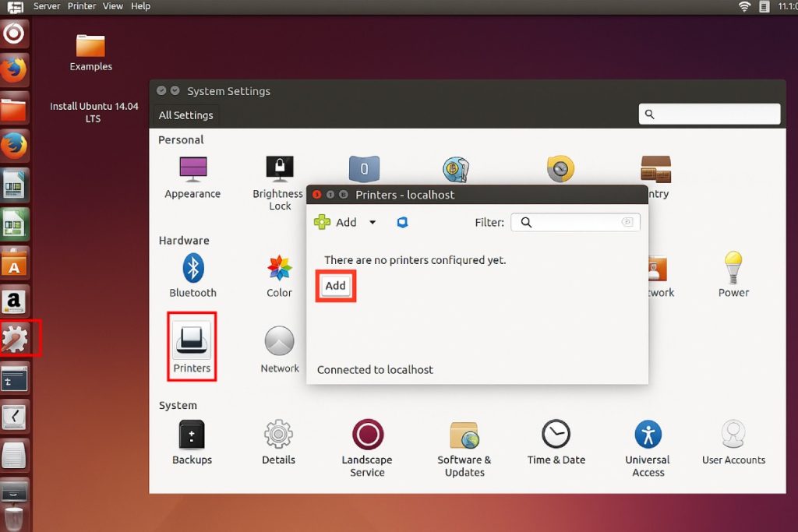This screenshot has height=532, width=798.
Task: Click the All Settings button
Action: click(185, 115)
